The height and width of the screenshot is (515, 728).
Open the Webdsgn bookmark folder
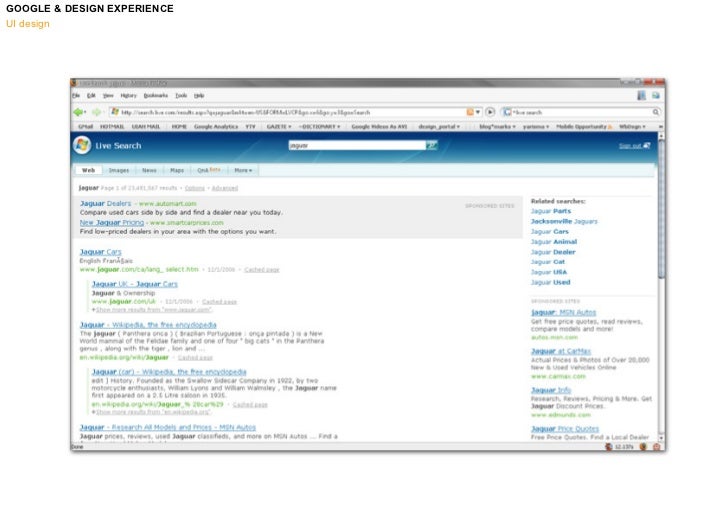[x=632, y=126]
